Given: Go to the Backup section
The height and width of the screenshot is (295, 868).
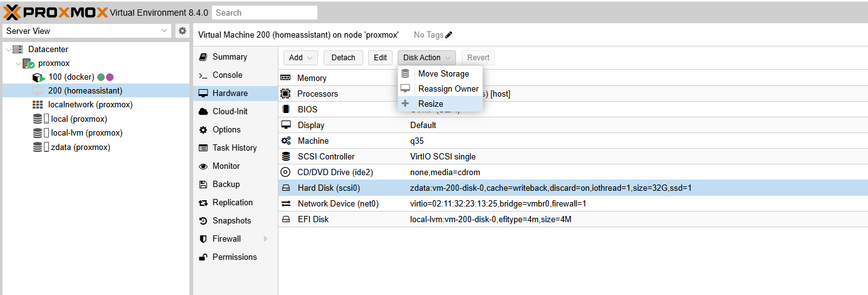Looking at the screenshot, I should (226, 185).
